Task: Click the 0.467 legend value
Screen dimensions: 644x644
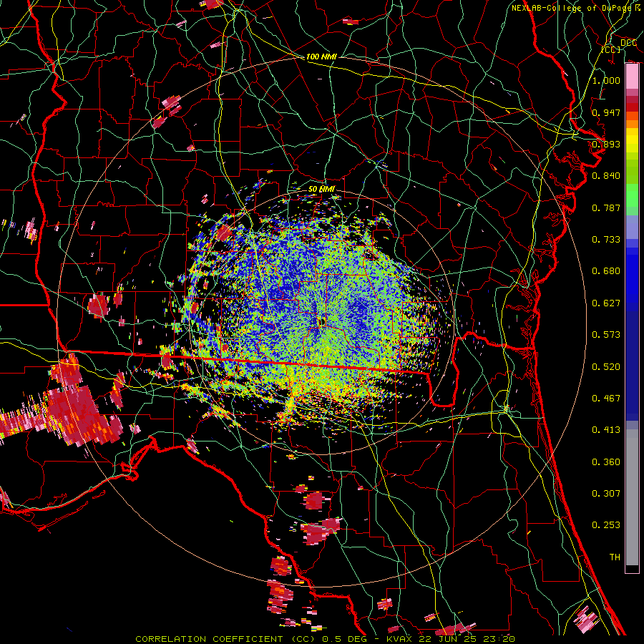Action: click(x=606, y=399)
